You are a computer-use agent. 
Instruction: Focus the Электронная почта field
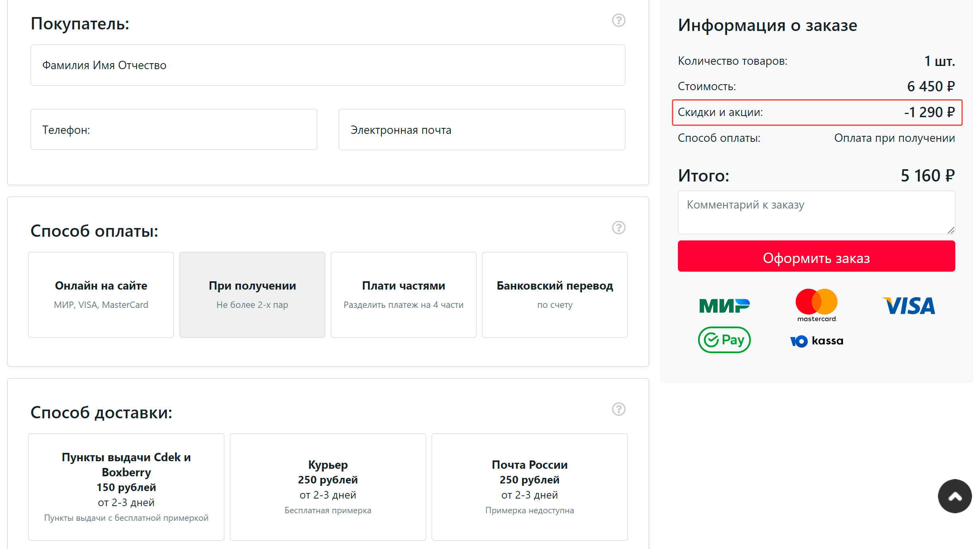(x=482, y=130)
